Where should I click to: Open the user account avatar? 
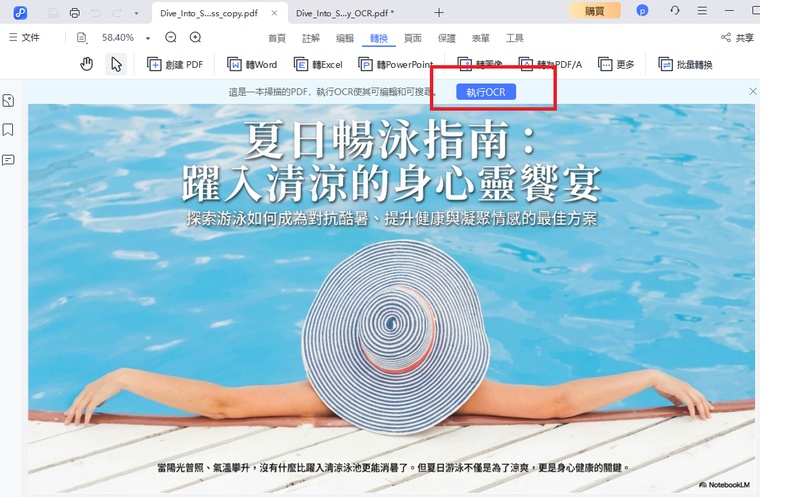(642, 10)
